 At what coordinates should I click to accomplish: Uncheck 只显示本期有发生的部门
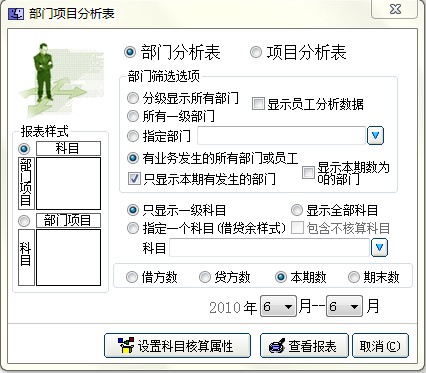click(134, 179)
